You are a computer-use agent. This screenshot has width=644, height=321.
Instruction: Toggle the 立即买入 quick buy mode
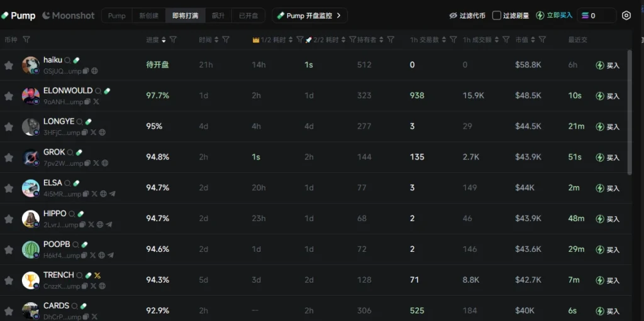pos(553,16)
